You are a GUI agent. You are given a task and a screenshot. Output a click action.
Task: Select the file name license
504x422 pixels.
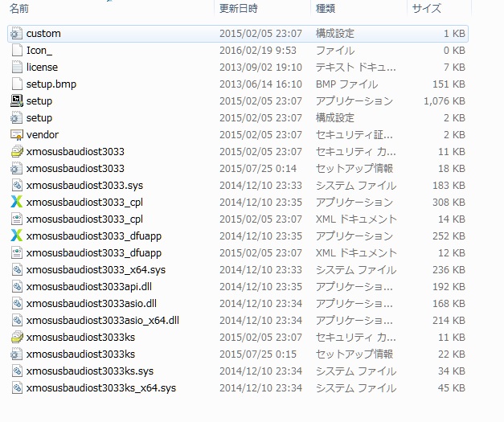pyautogui.click(x=42, y=68)
